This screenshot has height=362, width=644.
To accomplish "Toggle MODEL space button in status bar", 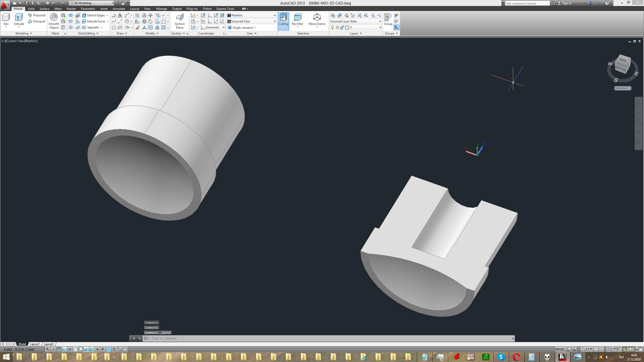I will pyautogui.click(x=560, y=349).
